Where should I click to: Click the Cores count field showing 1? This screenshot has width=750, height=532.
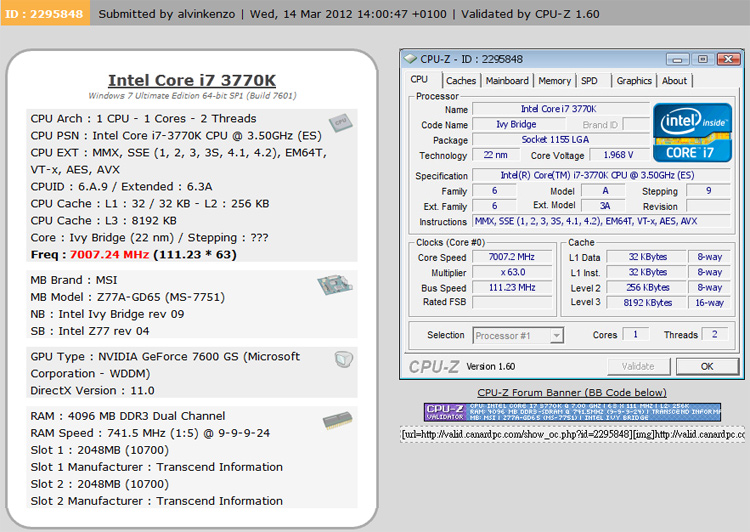click(x=636, y=334)
